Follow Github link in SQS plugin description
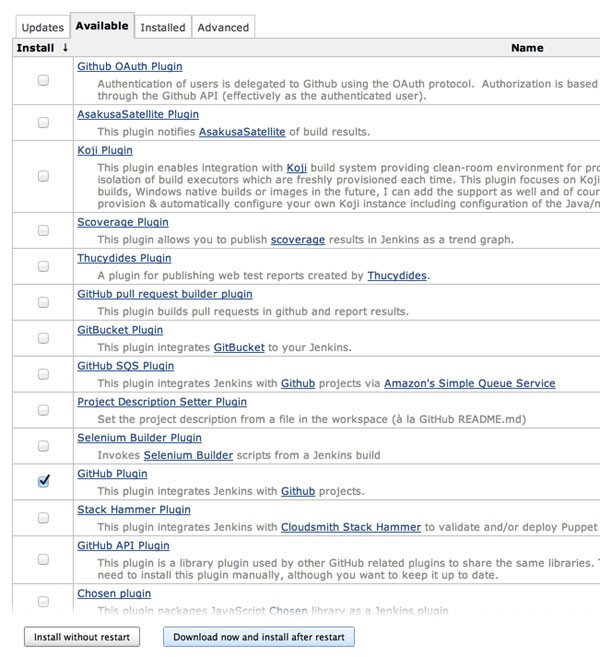600x657 pixels. [298, 384]
